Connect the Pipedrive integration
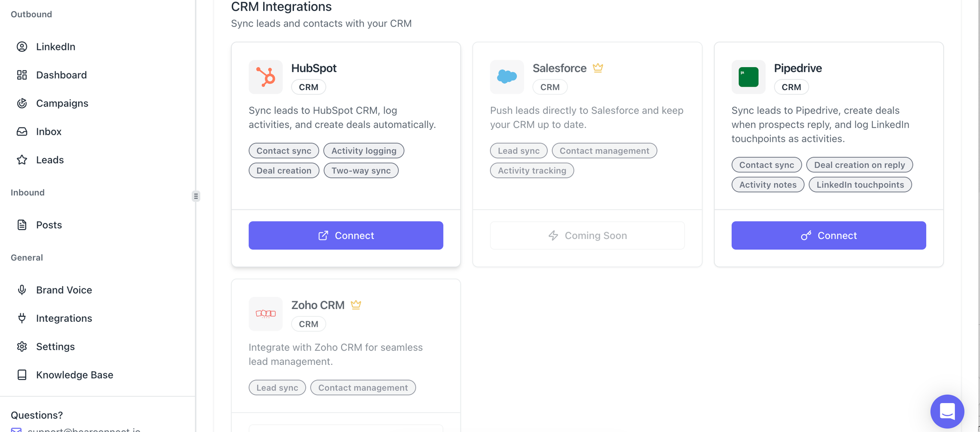980x432 pixels. [x=829, y=236]
